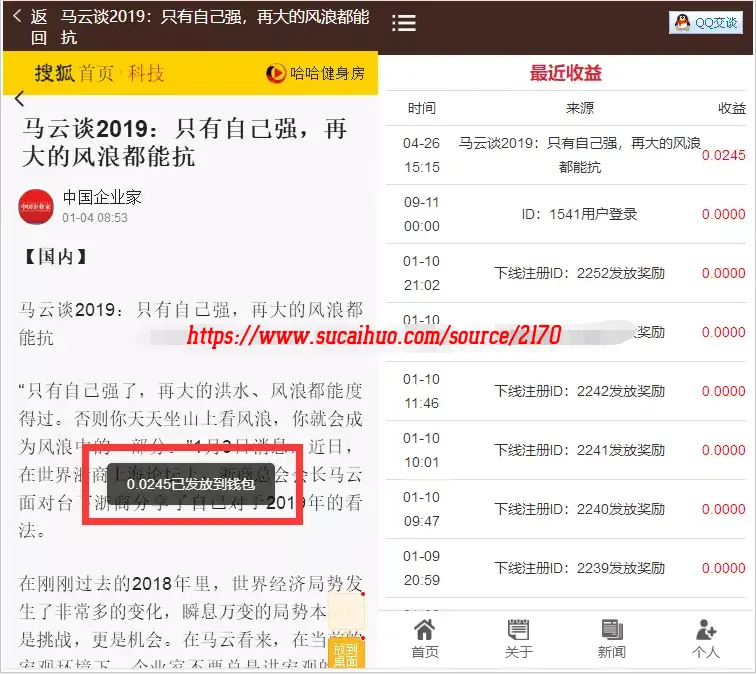Tap the 返回 back arrow in header
This screenshot has width=756, height=674.
pyautogui.click(x=18, y=16)
